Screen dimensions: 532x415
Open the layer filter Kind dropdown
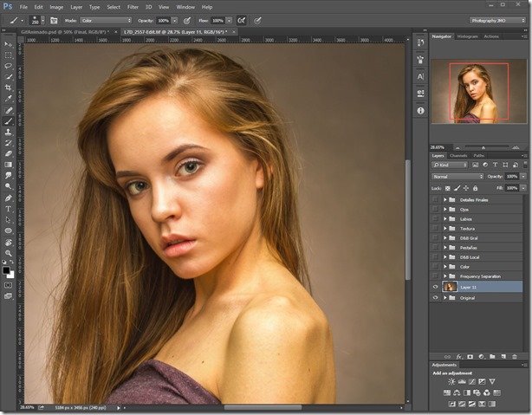tap(450, 165)
